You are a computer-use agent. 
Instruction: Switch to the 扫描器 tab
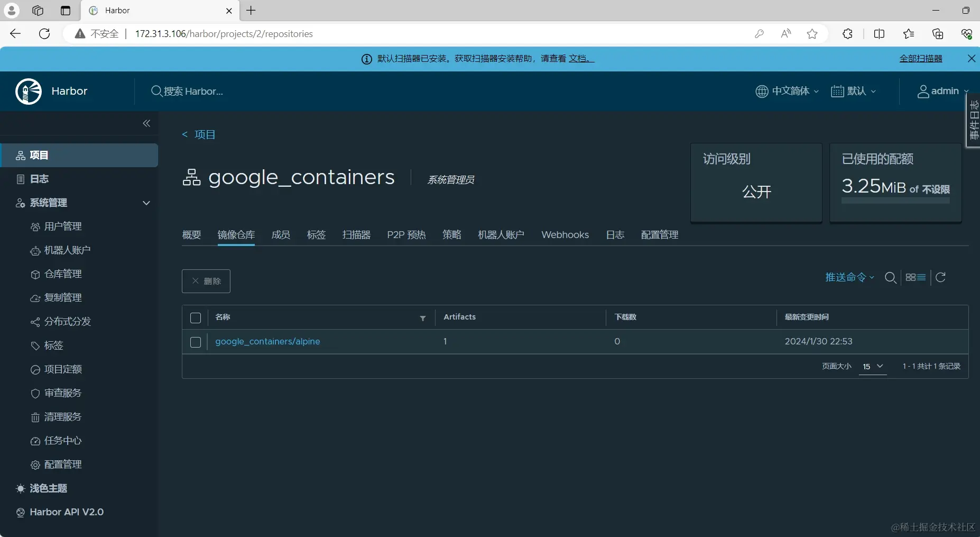[356, 234]
